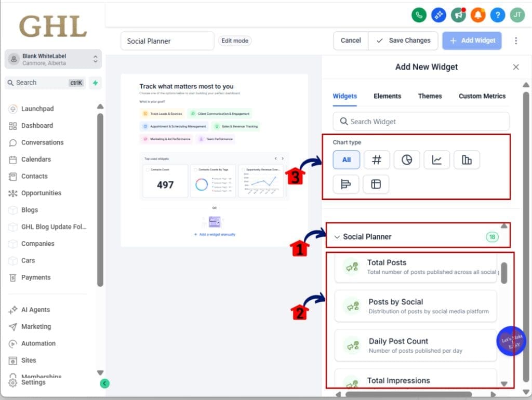The width and height of the screenshot is (532, 400).
Task: Click the three-dot more options menu
Action: 516,41
